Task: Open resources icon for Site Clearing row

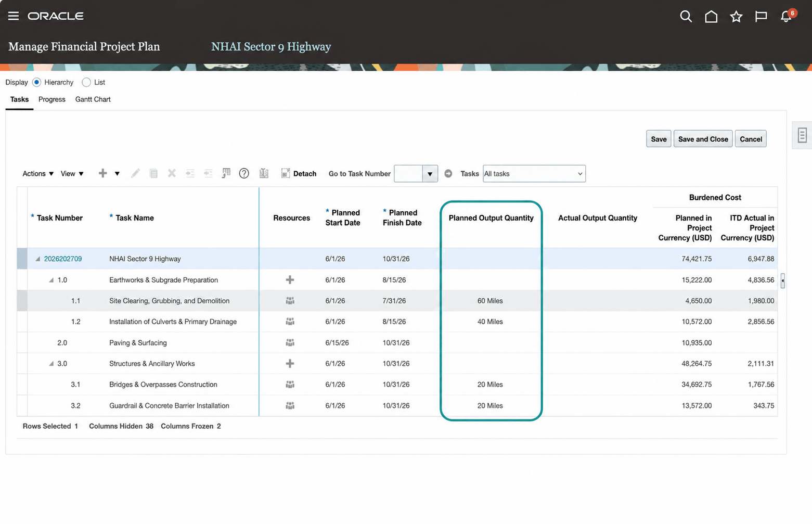Action: click(290, 301)
